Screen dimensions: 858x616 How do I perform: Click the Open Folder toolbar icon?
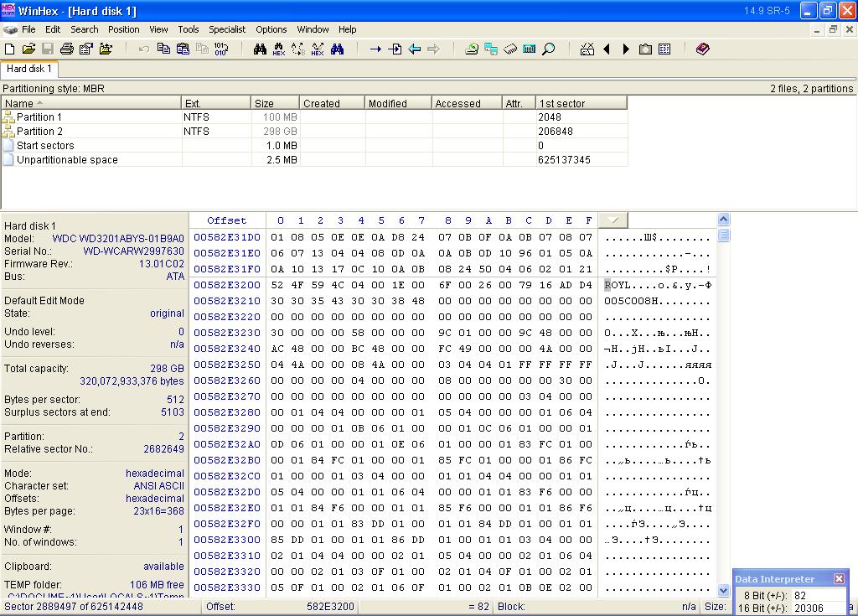pyautogui.click(x=106, y=49)
